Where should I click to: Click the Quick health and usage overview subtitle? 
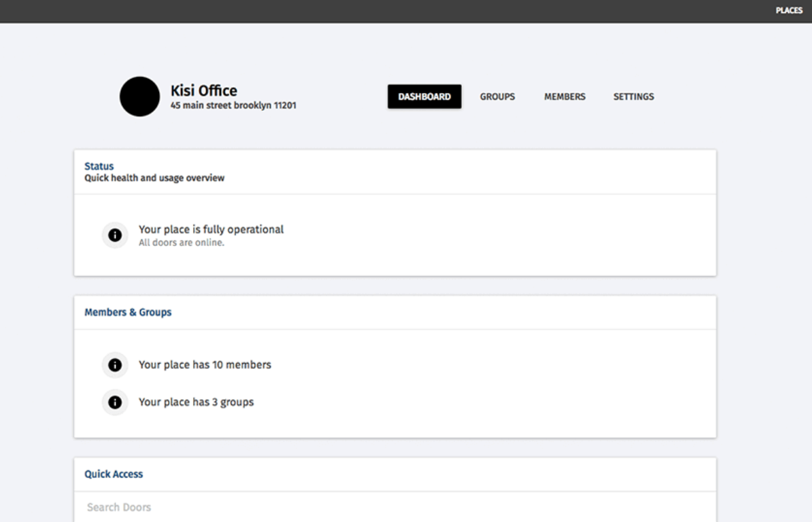point(154,178)
